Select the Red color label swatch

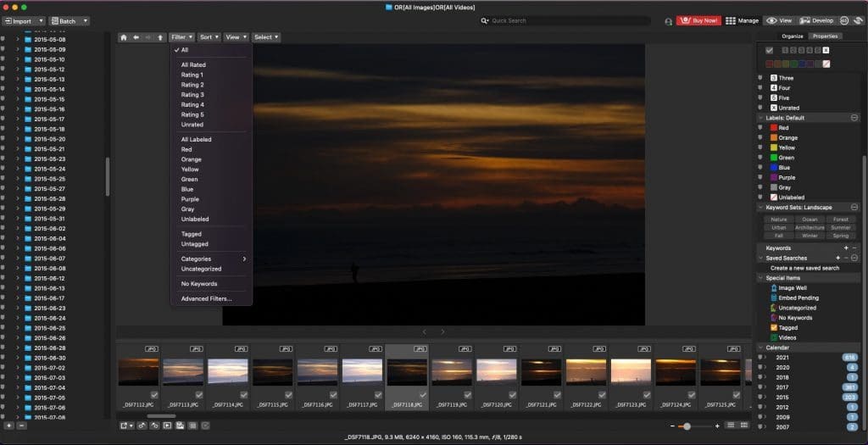click(x=771, y=64)
